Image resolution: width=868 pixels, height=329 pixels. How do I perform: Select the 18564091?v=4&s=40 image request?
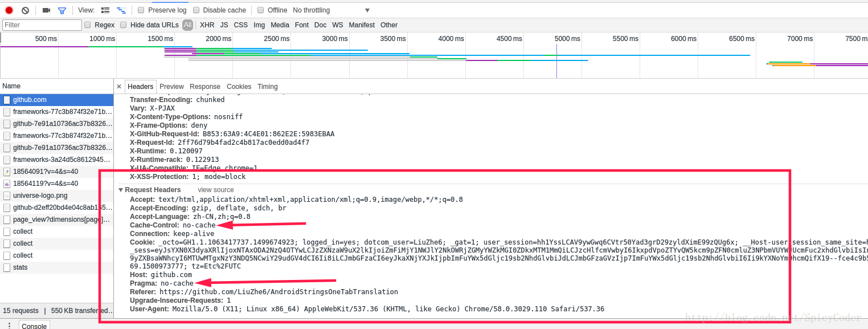(57, 172)
